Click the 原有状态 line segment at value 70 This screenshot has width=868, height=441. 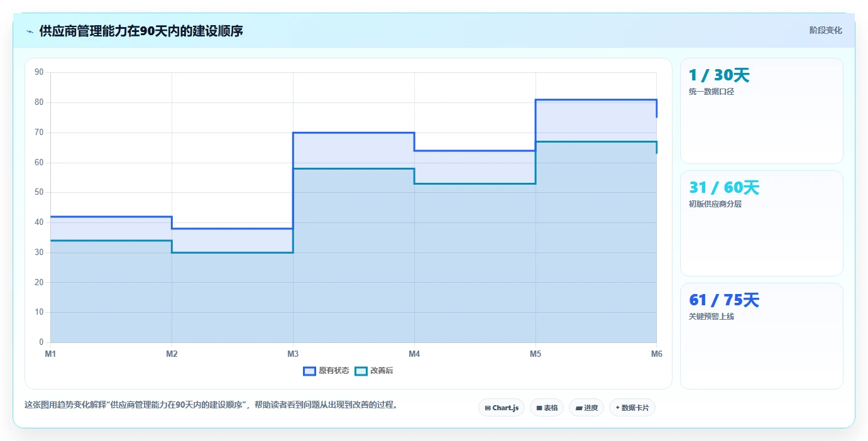pyautogui.click(x=353, y=133)
